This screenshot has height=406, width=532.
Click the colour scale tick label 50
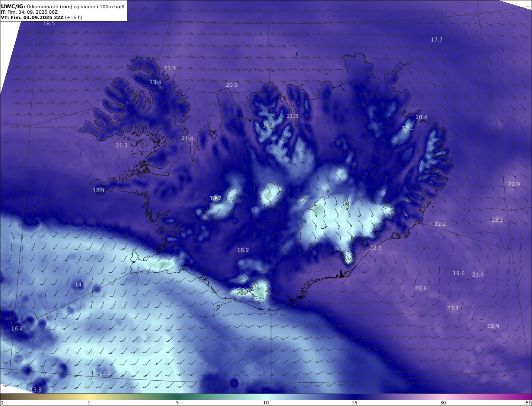tap(528, 403)
